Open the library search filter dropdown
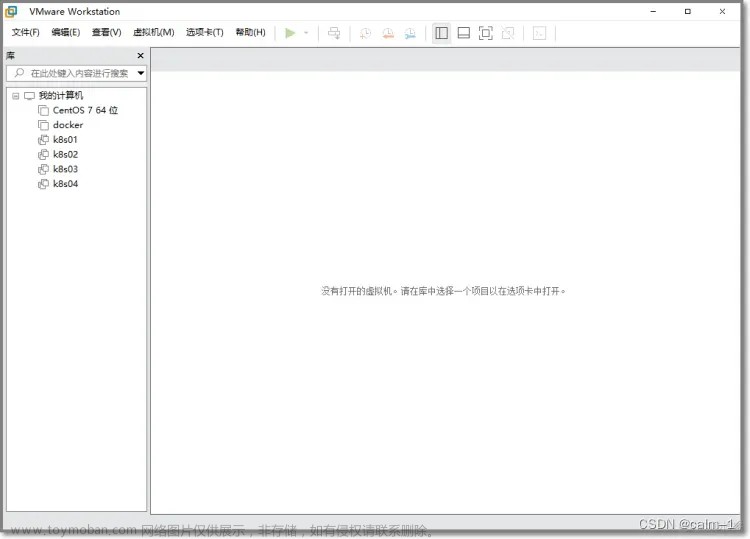 click(x=141, y=73)
